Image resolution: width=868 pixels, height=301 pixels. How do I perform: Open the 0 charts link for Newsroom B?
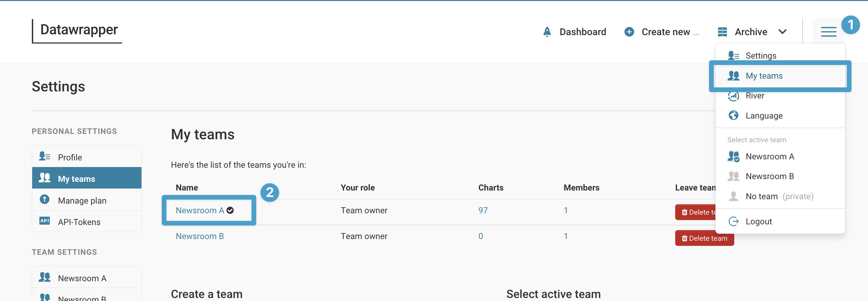coord(480,236)
